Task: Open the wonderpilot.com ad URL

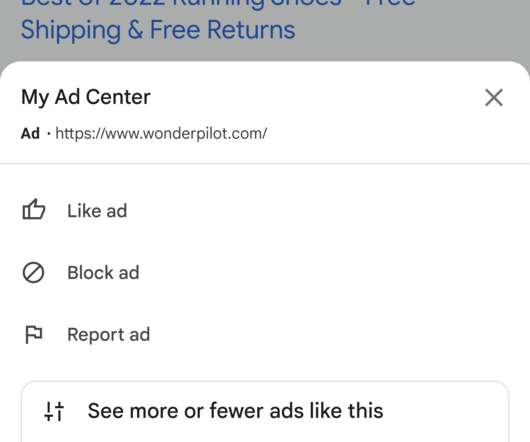Action: pos(161,133)
